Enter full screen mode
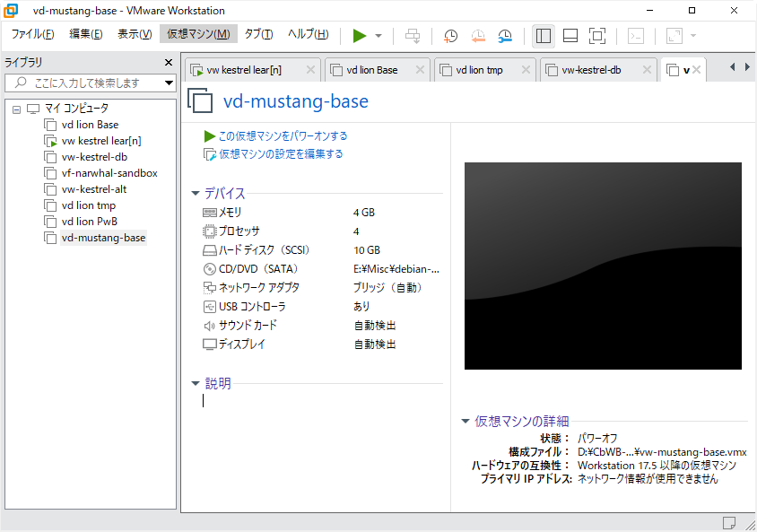The height and width of the screenshot is (532, 757). click(596, 36)
